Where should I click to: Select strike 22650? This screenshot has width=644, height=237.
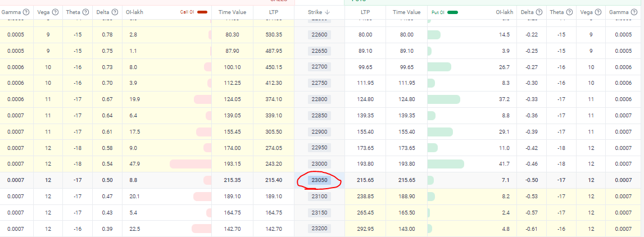(x=320, y=51)
